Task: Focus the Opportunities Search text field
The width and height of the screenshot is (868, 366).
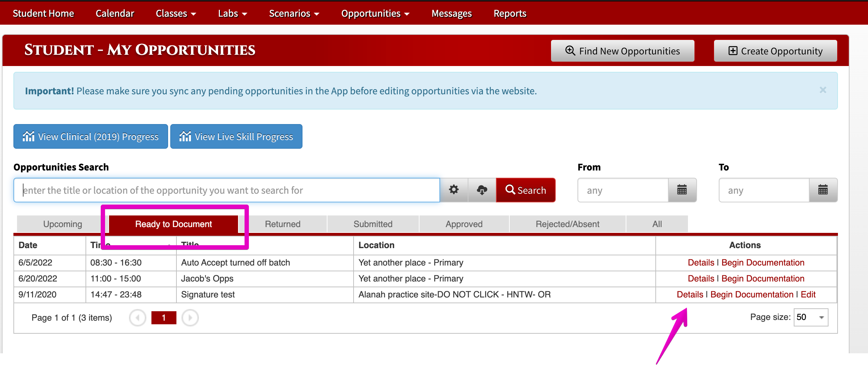Action: [x=226, y=190]
